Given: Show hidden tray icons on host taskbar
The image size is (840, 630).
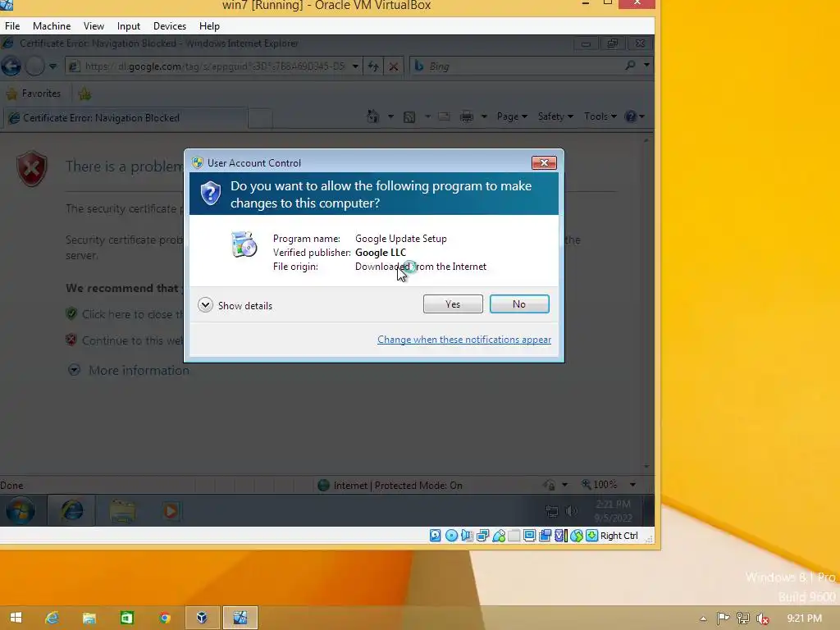Looking at the screenshot, I should click(703, 619).
